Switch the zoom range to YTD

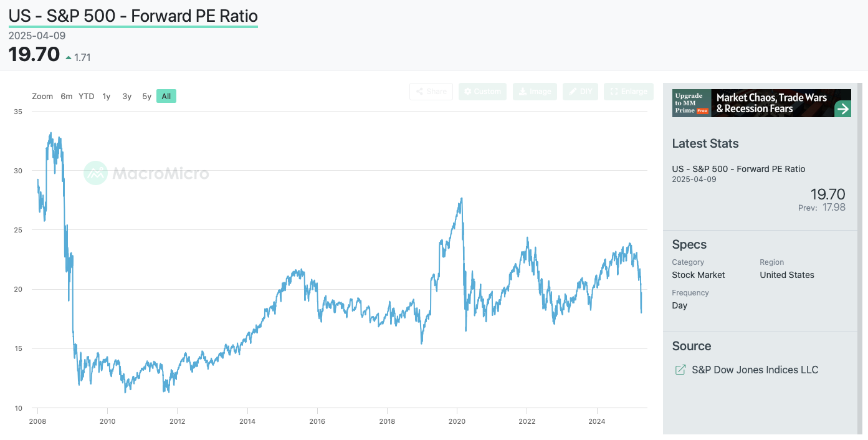(x=87, y=97)
